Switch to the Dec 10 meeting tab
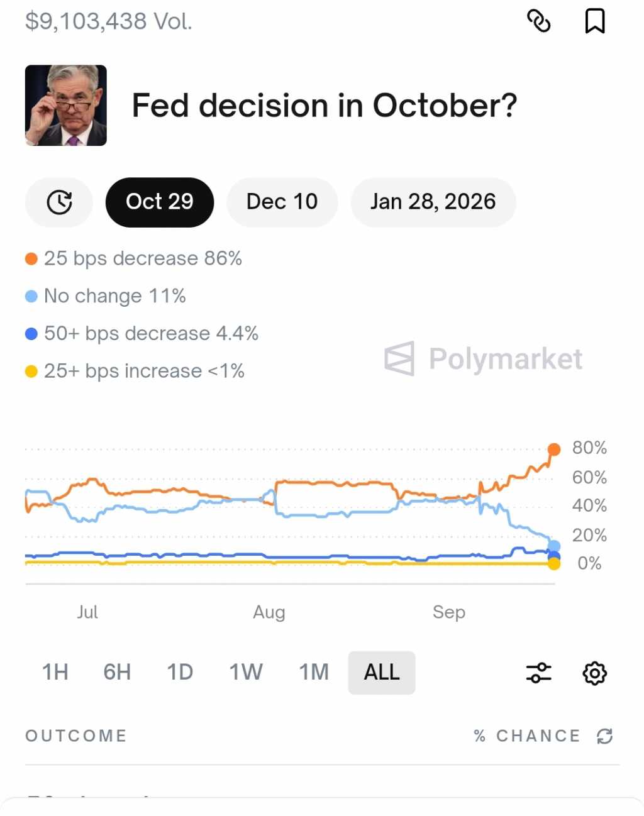Screen dimensions: 644x816 [x=282, y=202]
